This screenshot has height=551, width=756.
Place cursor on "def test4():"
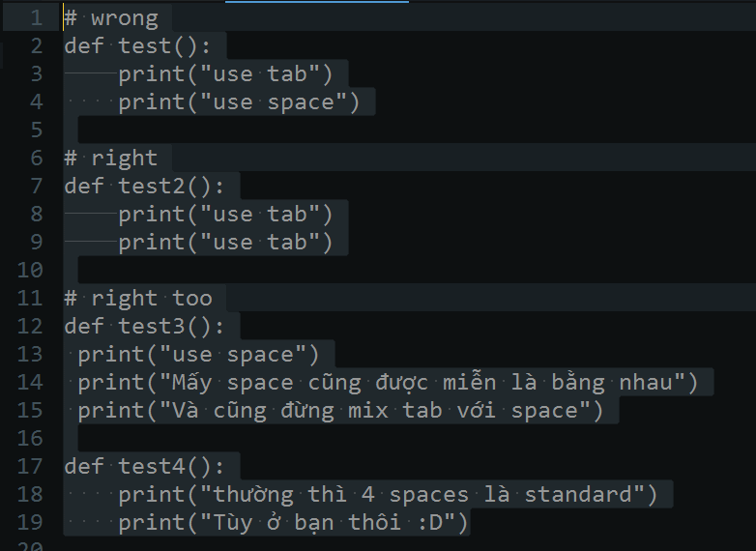coord(151,466)
